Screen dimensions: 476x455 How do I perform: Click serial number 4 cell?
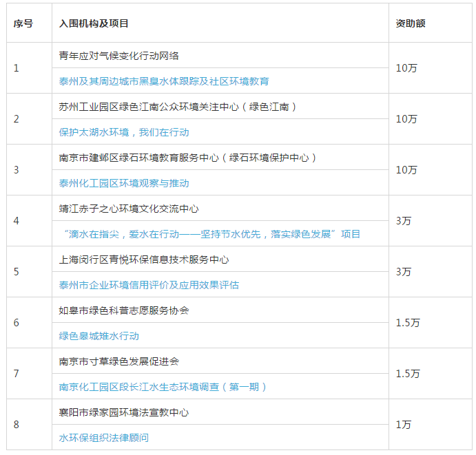(x=29, y=221)
